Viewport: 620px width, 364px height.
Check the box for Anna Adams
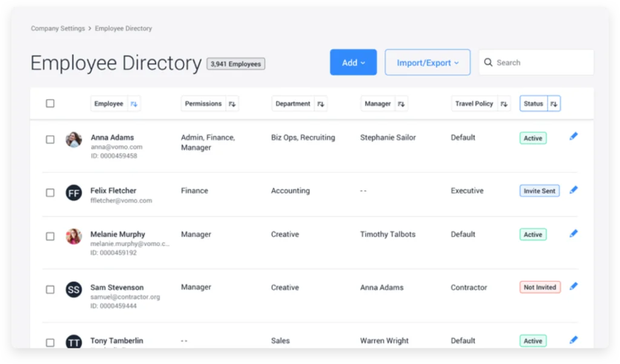coord(50,140)
